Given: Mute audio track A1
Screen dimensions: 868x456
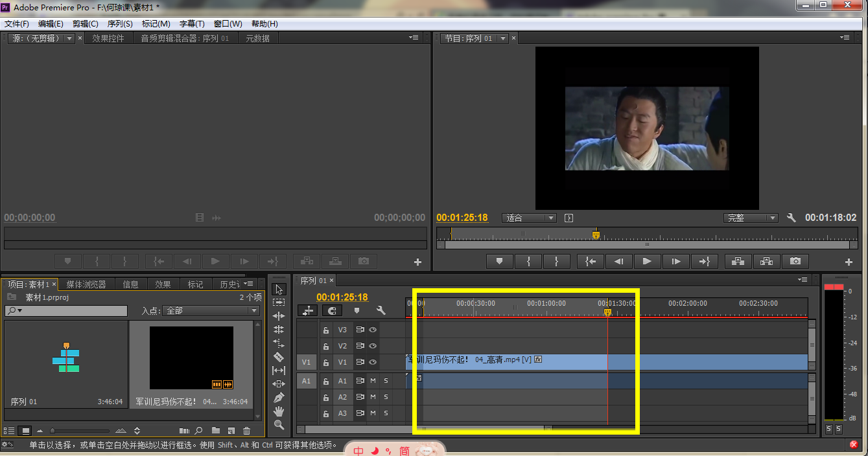Looking at the screenshot, I should [373, 381].
